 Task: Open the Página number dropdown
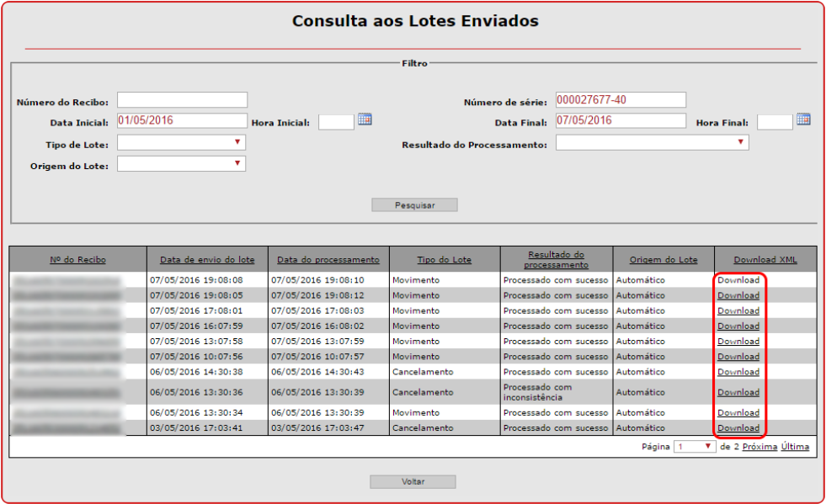tap(695, 447)
